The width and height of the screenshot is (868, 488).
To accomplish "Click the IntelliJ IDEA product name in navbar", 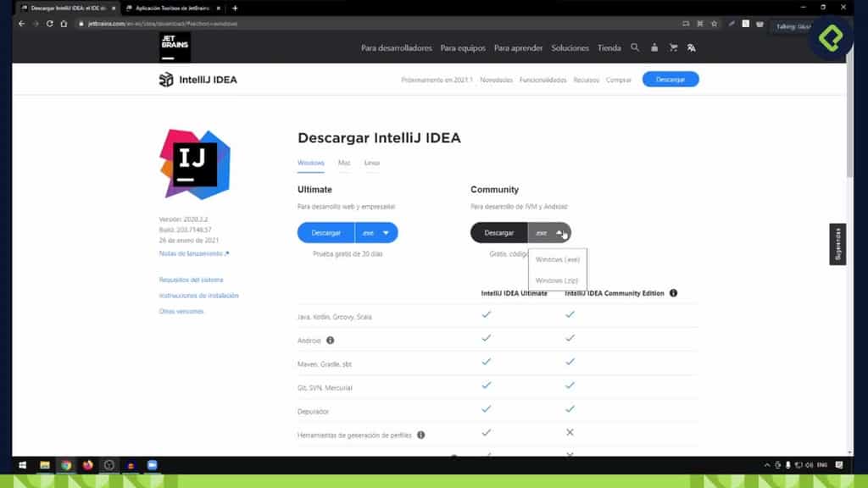I will (209, 80).
